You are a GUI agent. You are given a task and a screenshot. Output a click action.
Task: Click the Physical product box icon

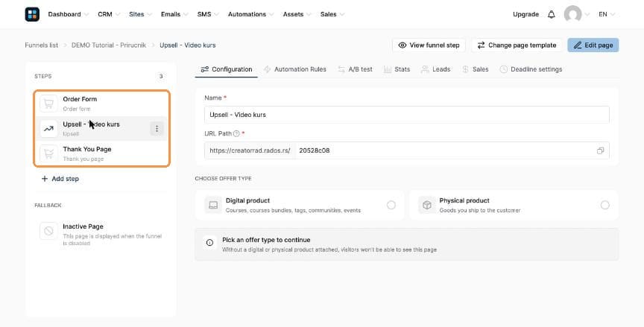tap(427, 205)
